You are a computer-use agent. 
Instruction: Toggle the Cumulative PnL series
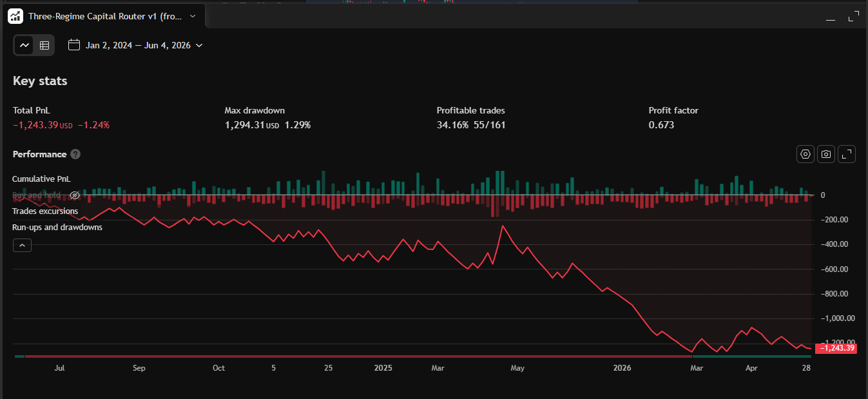click(41, 179)
